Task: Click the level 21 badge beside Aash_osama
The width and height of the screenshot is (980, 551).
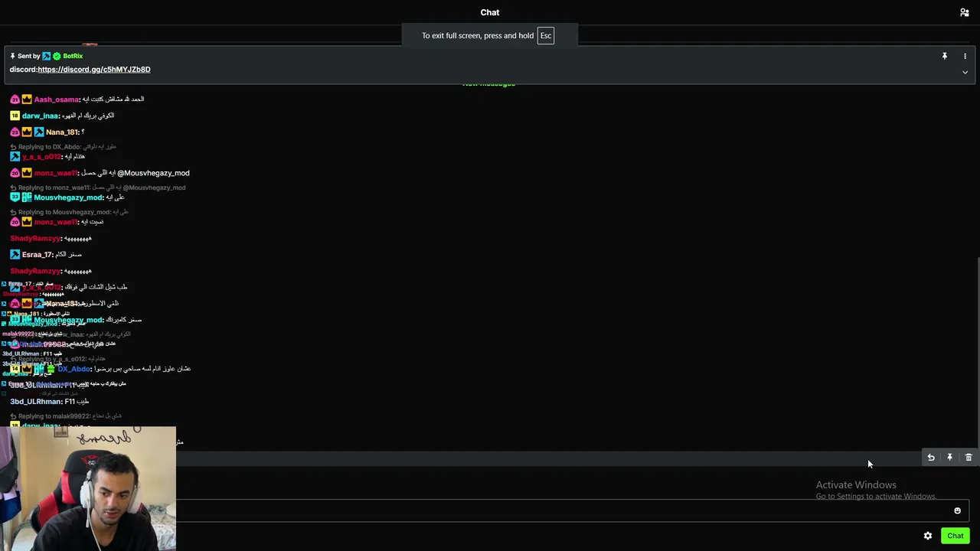Action: tap(15, 99)
